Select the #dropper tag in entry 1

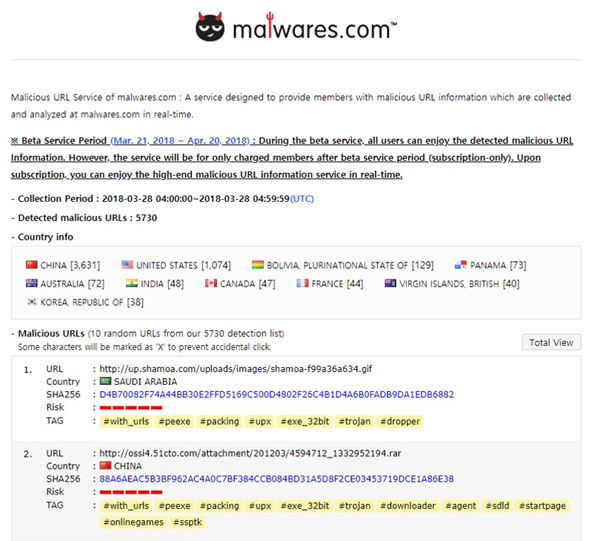pos(400,421)
